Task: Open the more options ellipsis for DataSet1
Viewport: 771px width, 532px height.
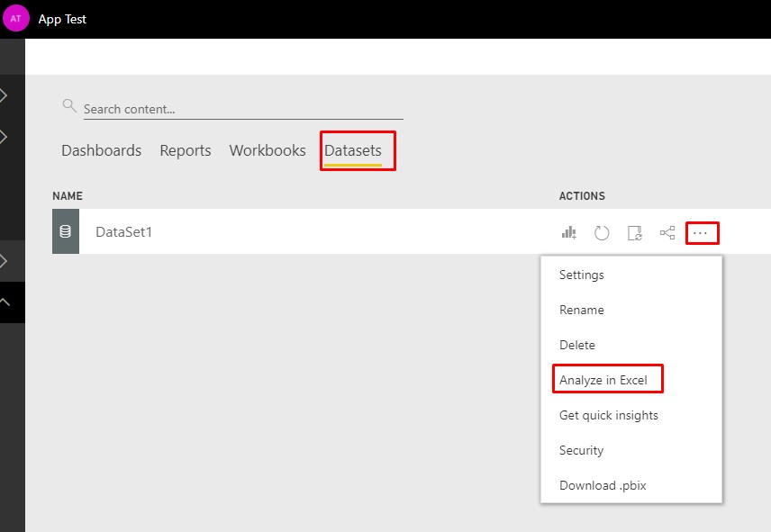Action: click(x=702, y=232)
